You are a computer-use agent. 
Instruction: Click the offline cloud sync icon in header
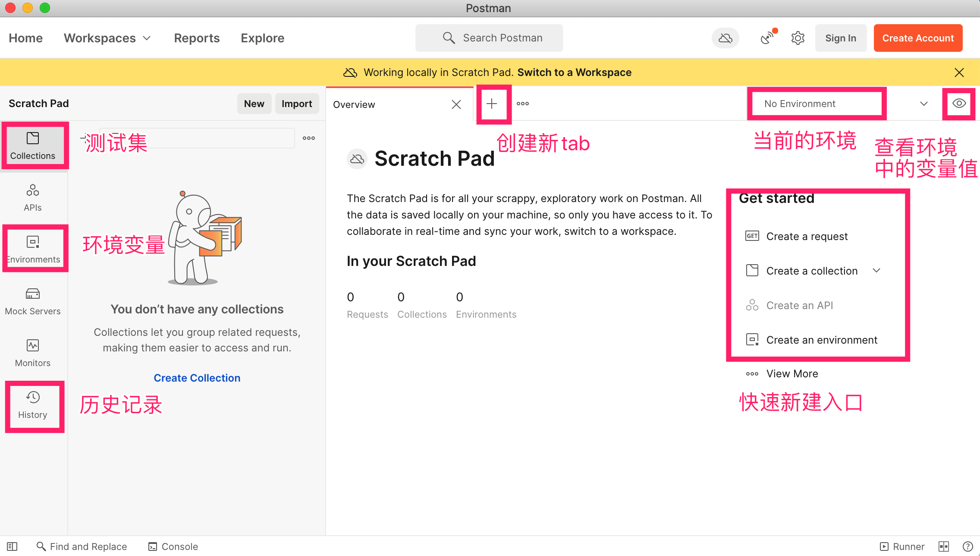coord(725,38)
